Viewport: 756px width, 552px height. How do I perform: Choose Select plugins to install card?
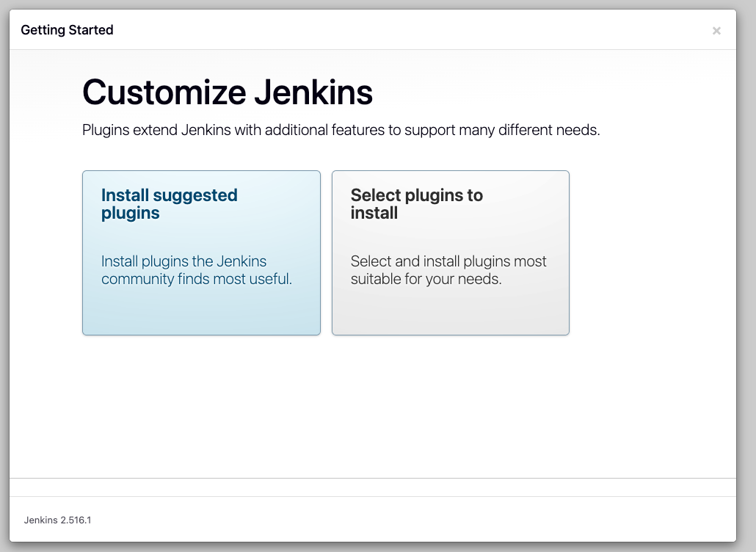tap(451, 253)
